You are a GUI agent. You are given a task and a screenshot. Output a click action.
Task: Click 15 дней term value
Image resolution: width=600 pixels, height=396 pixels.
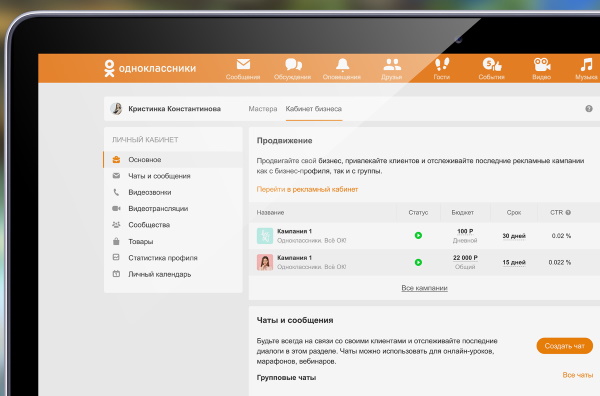point(514,262)
